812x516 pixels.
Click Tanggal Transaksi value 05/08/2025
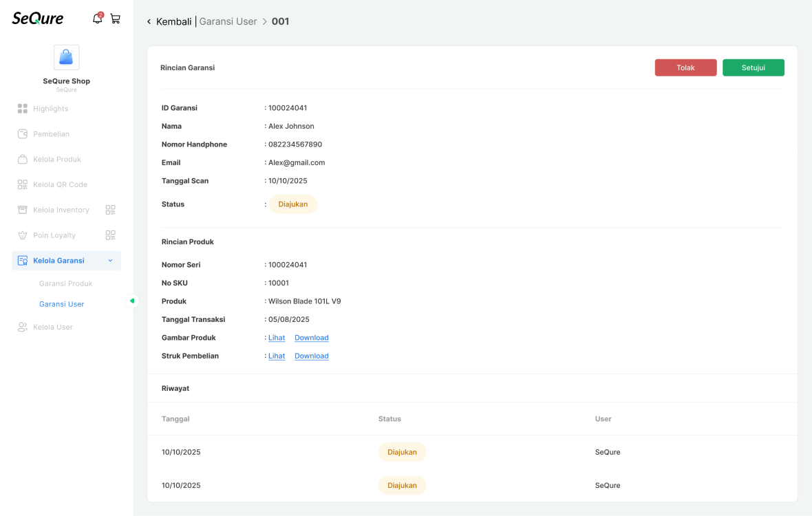coord(289,319)
